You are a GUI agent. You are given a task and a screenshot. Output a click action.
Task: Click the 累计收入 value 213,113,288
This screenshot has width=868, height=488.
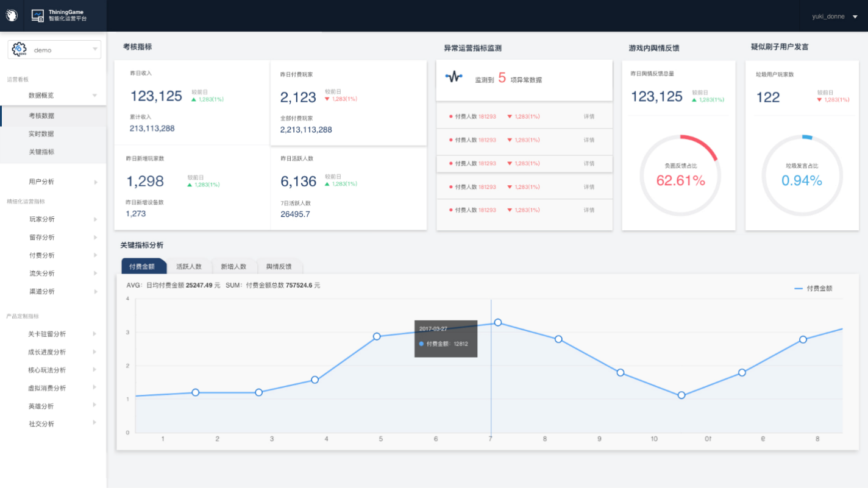[152, 128]
